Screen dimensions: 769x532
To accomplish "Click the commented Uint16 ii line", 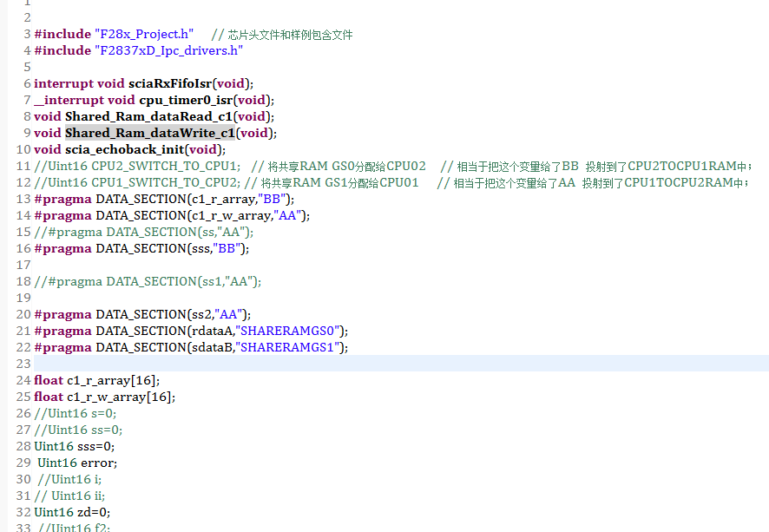I will click(69, 496).
